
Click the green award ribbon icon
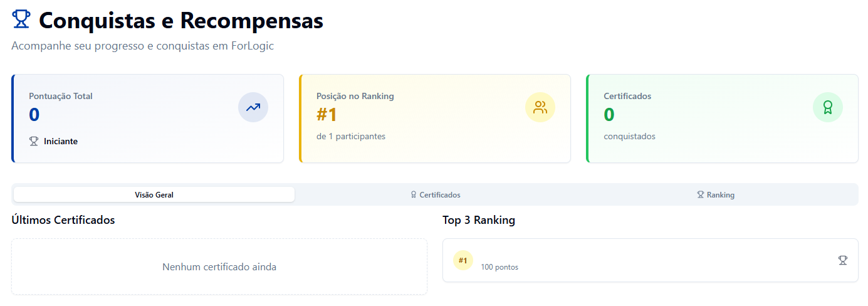coord(827,107)
